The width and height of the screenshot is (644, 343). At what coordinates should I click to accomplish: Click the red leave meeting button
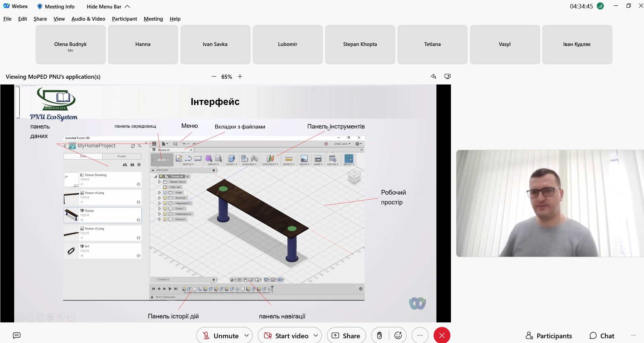pyautogui.click(x=442, y=336)
